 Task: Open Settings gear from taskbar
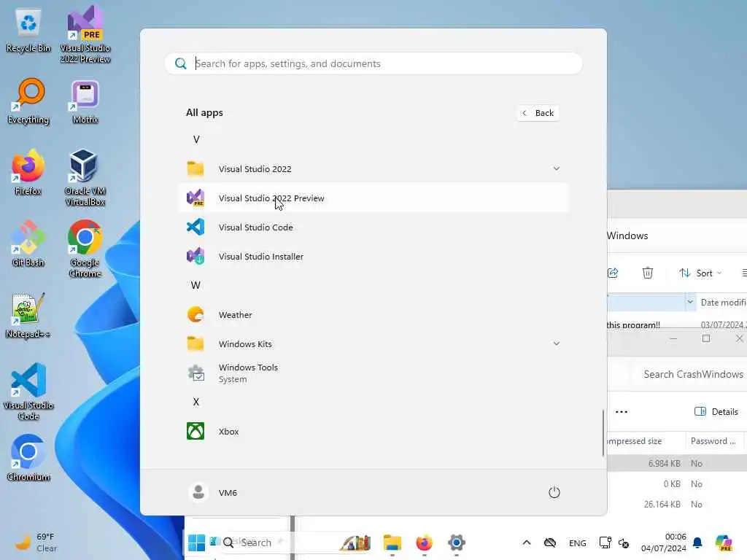point(456,542)
